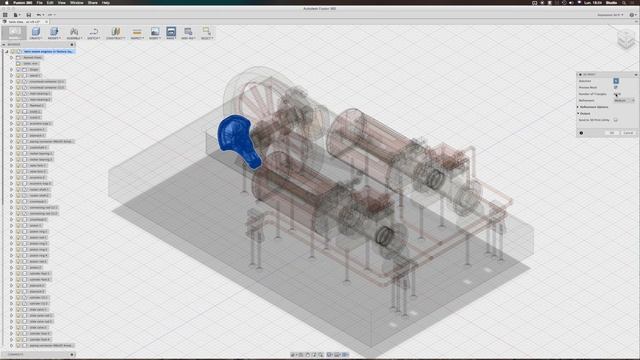
Task: Open the File menu in menu bar
Action: point(40,2)
